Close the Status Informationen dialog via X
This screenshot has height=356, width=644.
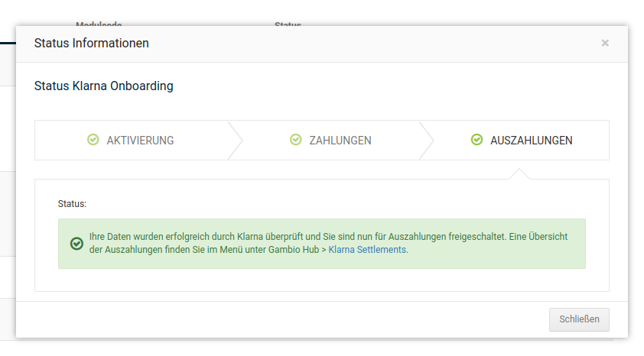605,44
